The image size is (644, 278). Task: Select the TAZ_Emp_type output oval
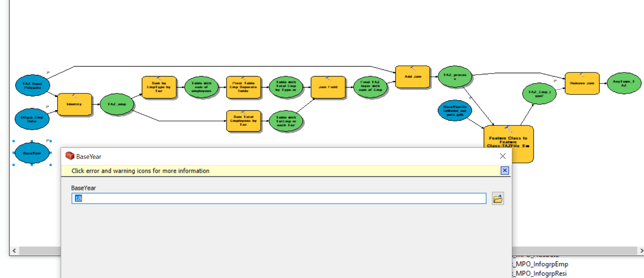click(x=539, y=93)
